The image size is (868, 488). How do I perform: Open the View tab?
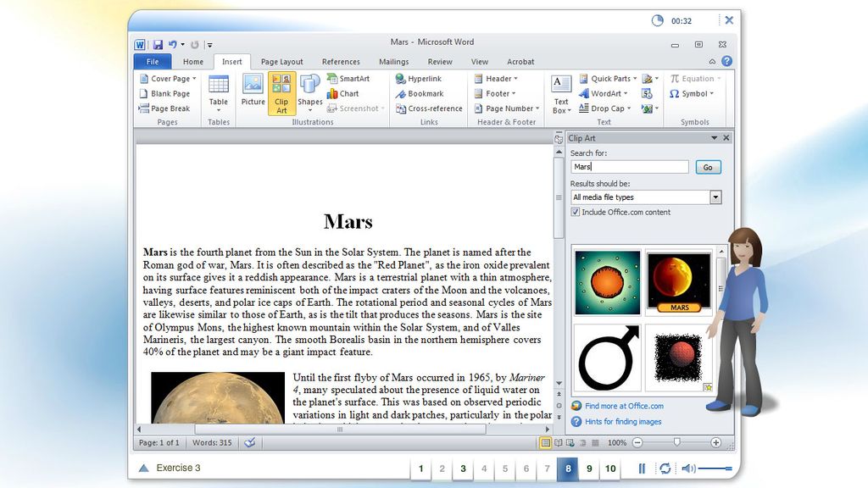pos(480,61)
